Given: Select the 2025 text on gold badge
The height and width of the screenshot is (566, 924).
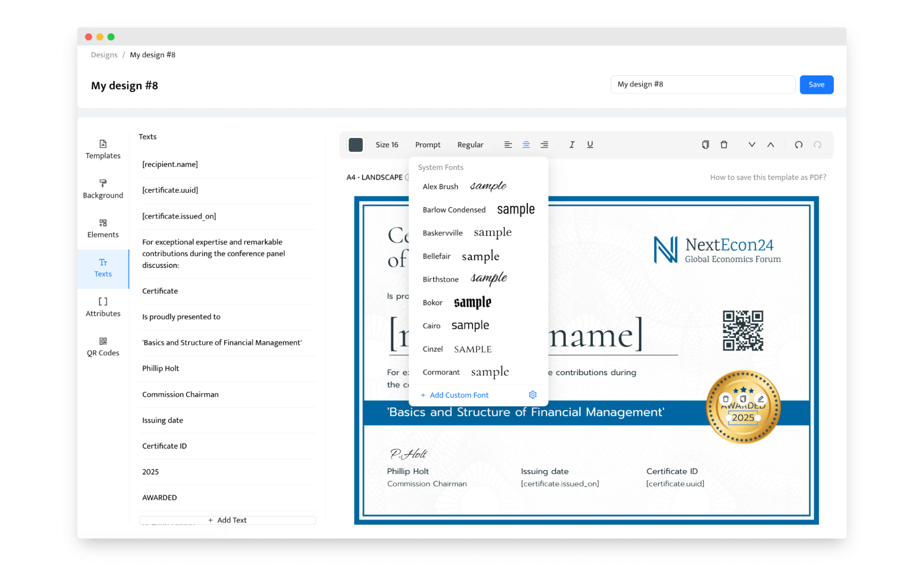Looking at the screenshot, I should pos(743,418).
